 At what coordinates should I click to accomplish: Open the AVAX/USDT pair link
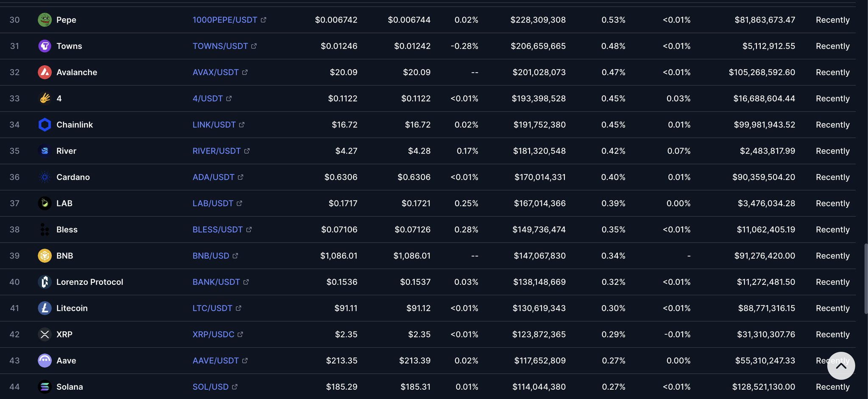pos(215,73)
